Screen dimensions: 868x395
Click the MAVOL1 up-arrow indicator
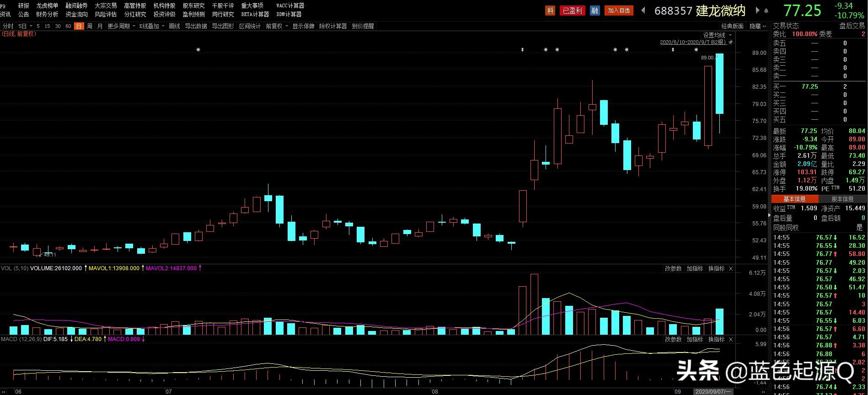click(x=143, y=268)
